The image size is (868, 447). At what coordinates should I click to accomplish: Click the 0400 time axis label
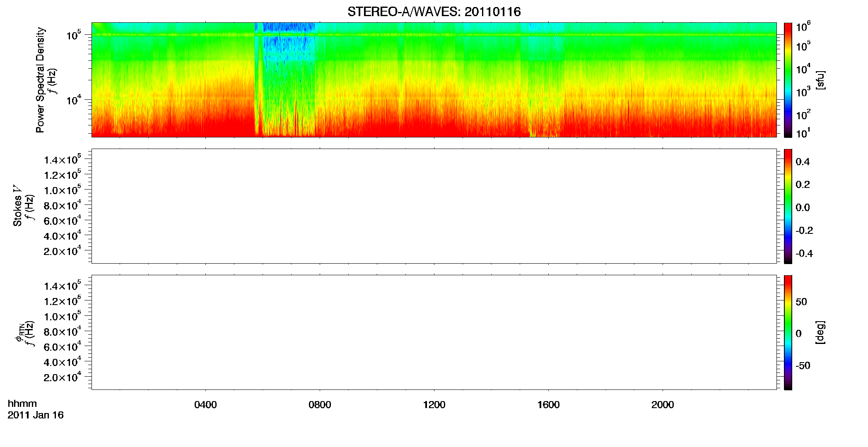205,405
